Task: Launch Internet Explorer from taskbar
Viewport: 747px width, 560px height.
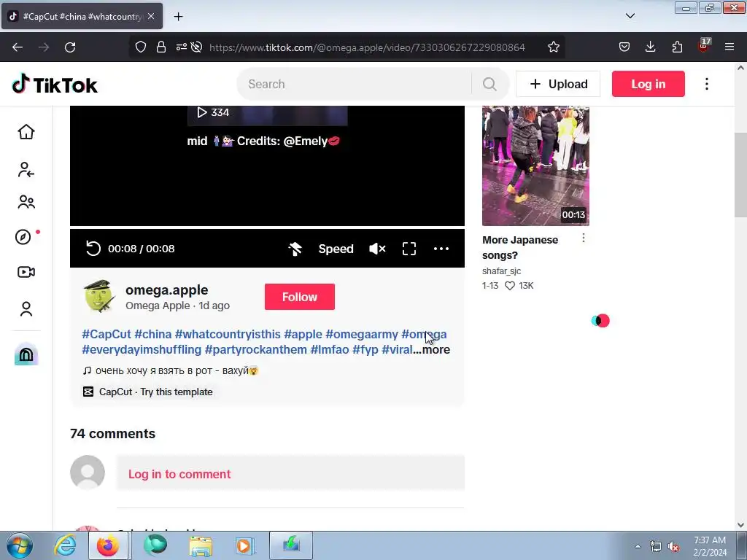Action: point(65,545)
